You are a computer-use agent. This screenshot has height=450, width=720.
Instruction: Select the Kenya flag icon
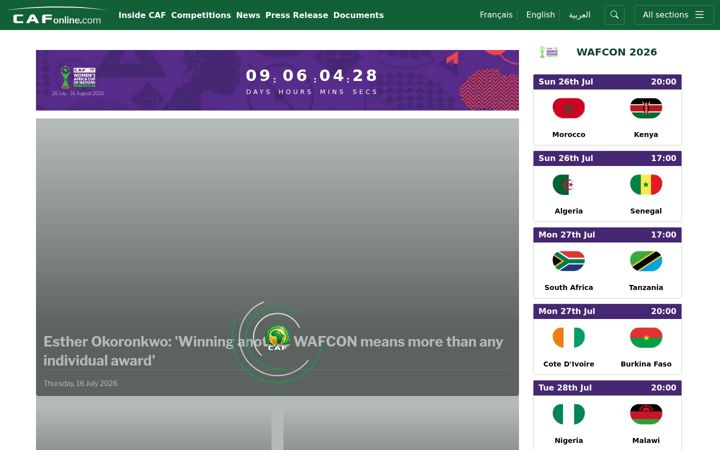click(x=646, y=108)
